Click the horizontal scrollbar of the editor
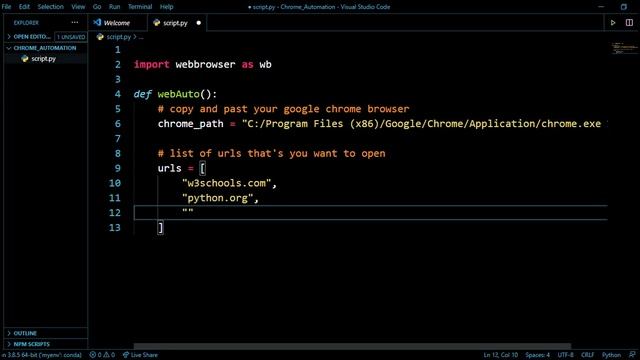The image size is (640, 360). (352, 346)
